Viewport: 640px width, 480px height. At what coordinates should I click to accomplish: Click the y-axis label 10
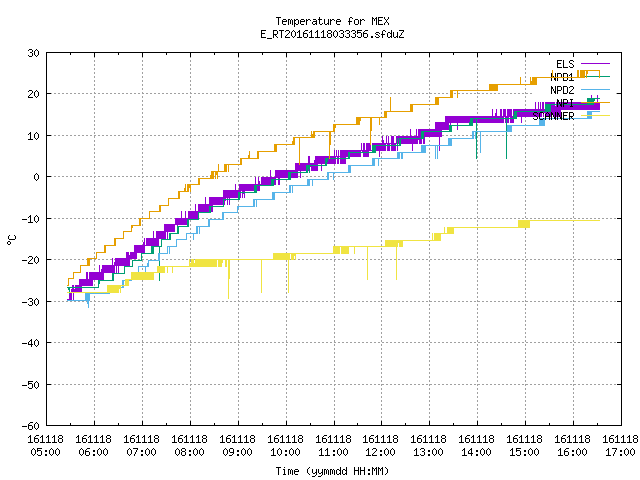coord(33,136)
